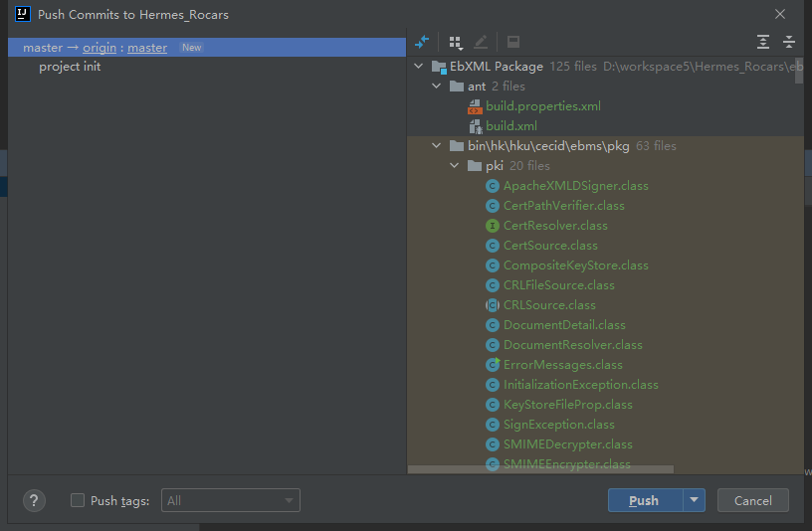812x531 pixels.
Task: Select CertResolver.class
Action: click(555, 226)
